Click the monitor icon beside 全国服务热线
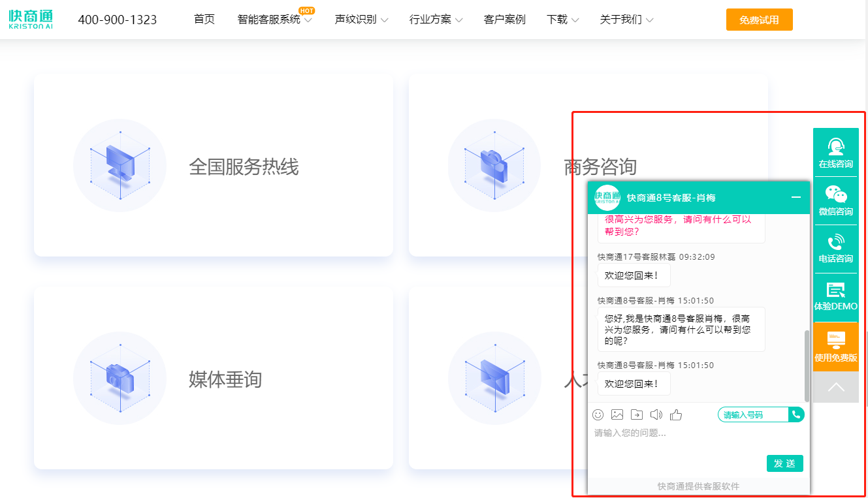This screenshot has height=498, width=868. (120, 165)
